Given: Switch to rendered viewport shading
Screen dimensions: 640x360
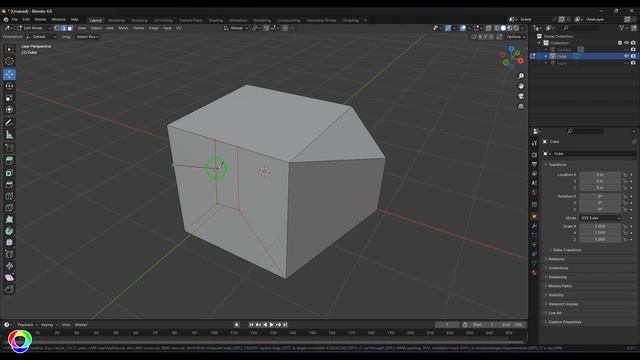Looking at the screenshot, I should pyautogui.click(x=516, y=28).
